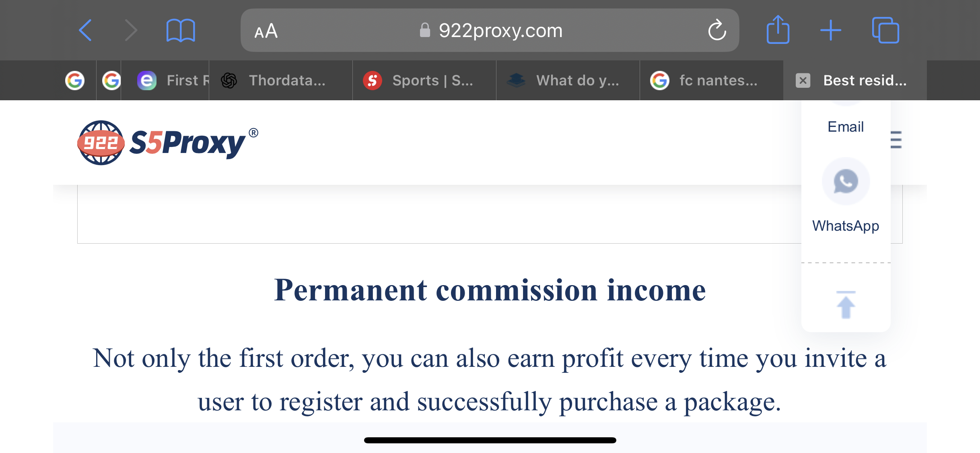Click the Email contact link
Screen dimensions: 980x453
tap(846, 127)
